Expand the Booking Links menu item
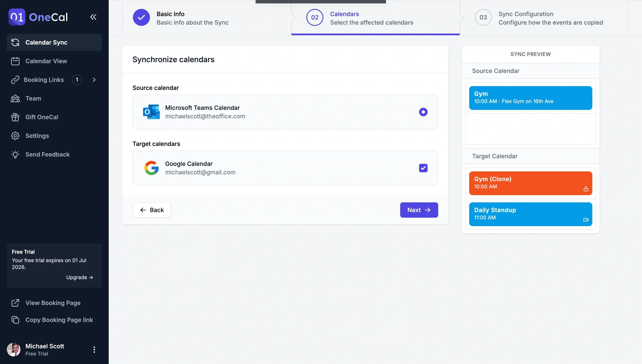This screenshot has height=364, width=642. tap(94, 80)
